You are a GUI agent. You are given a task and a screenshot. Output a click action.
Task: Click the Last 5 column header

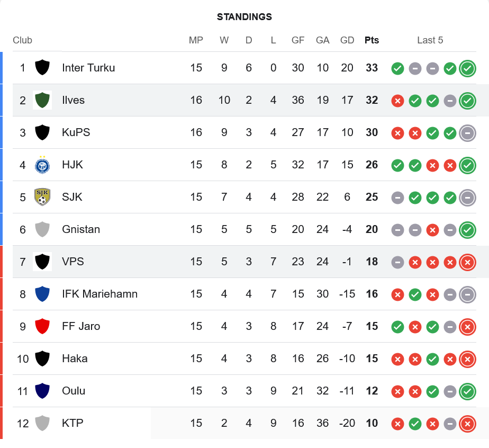430,40
